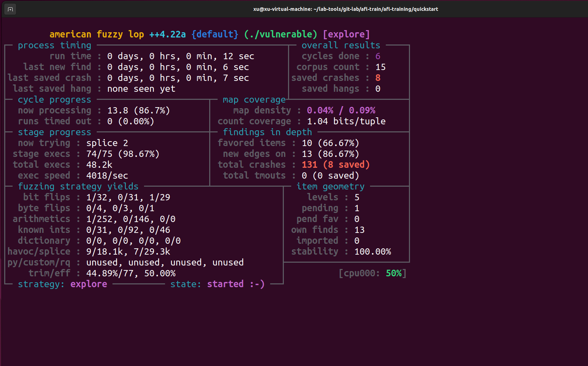Click the cycles done value 6
This screenshot has width=588, height=366.
(378, 56)
